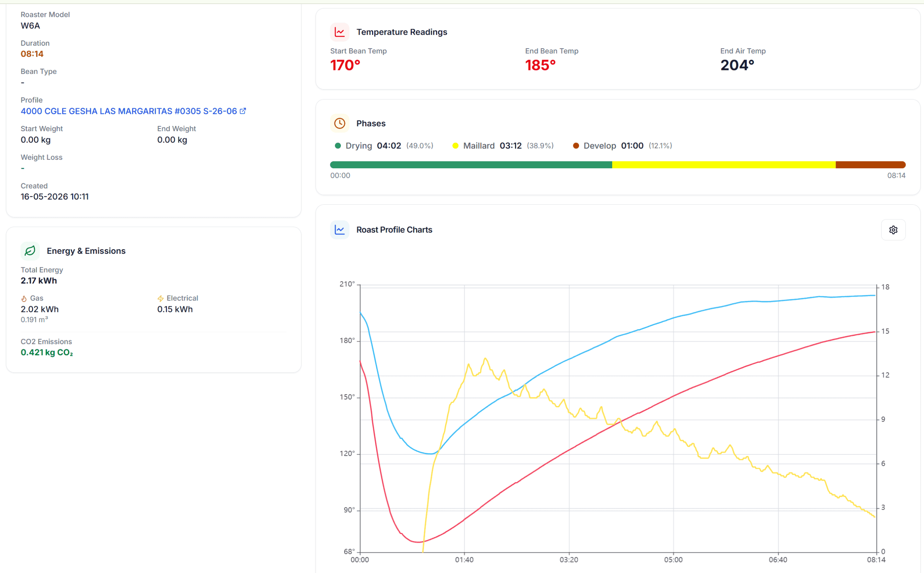The height and width of the screenshot is (573, 924).
Task: Click the Duration 08:14 value
Action: click(32, 54)
